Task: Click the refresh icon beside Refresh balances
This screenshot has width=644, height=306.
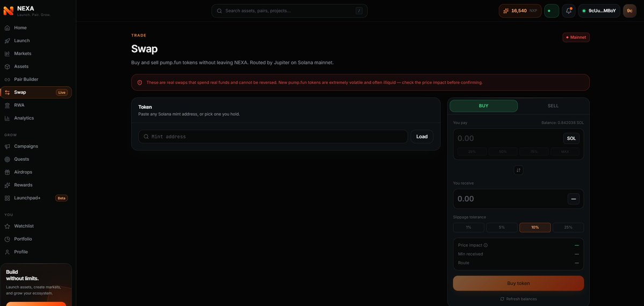Action: click(502, 299)
